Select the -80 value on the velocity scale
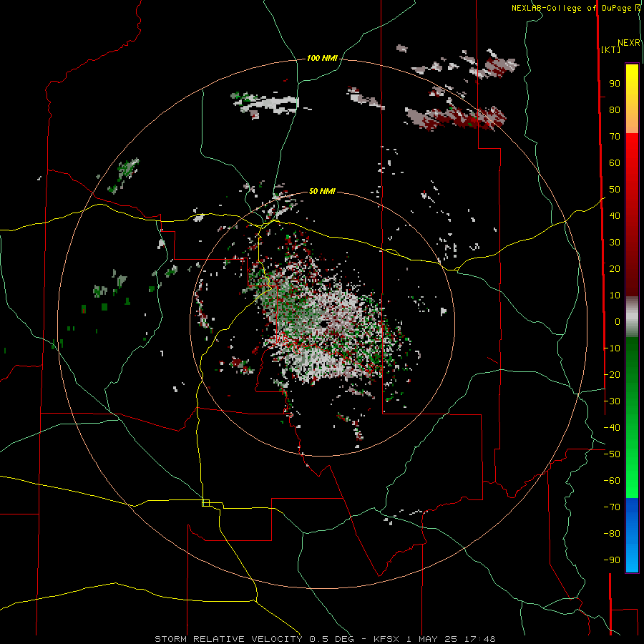 tap(612, 534)
